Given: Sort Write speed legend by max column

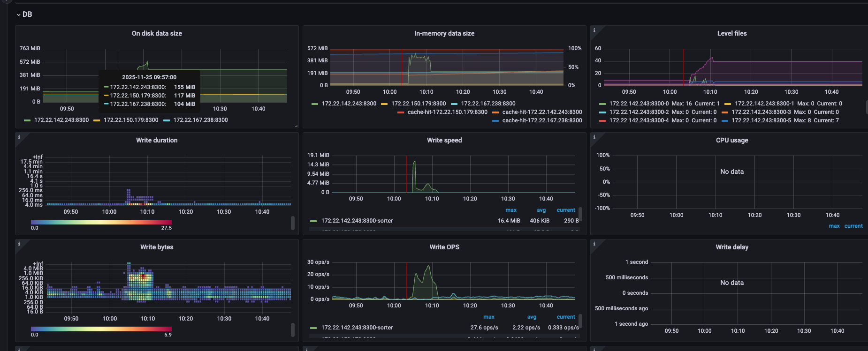Looking at the screenshot, I should click(511, 210).
